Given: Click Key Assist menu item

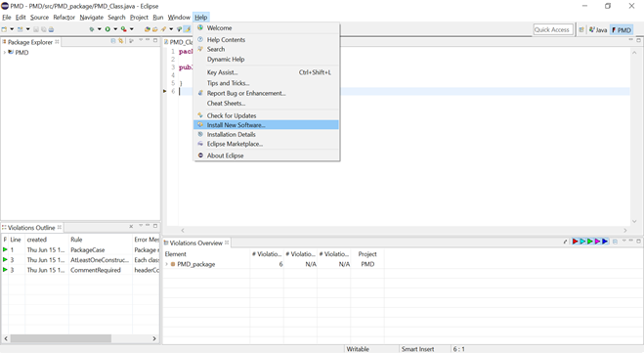Looking at the screenshot, I should (x=266, y=72).
